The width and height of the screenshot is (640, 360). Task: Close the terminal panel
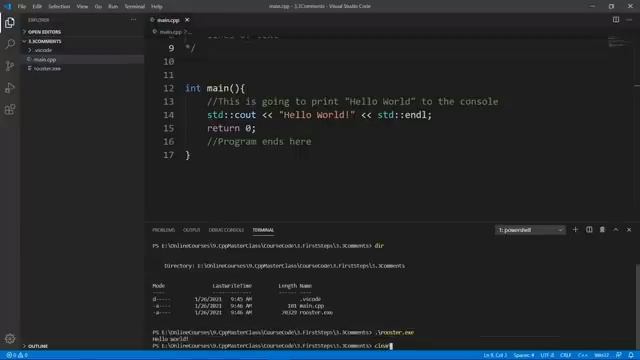[x=629, y=230]
